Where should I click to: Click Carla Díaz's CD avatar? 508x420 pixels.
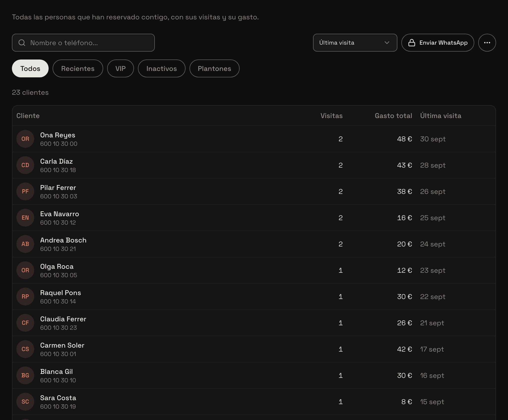tap(25, 165)
